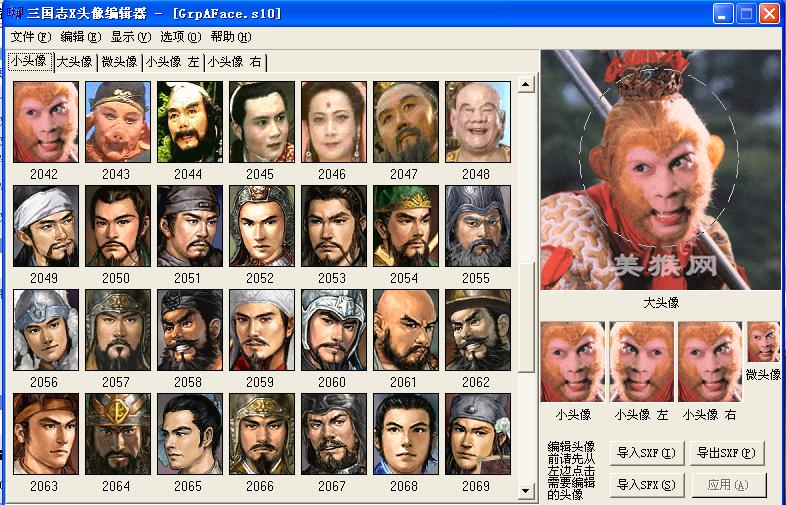
Task: Close the editor window
Action: (x=769, y=14)
